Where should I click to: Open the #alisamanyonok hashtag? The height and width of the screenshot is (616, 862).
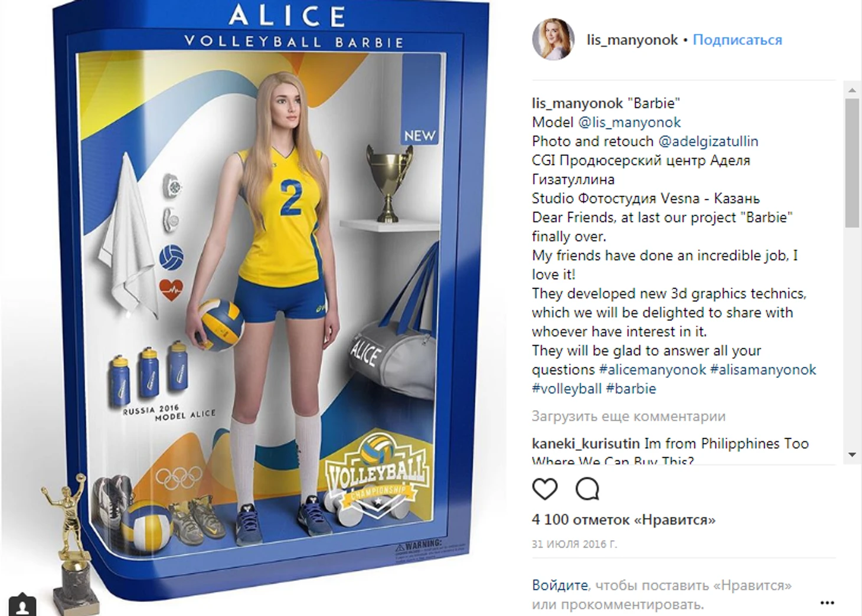point(763,370)
